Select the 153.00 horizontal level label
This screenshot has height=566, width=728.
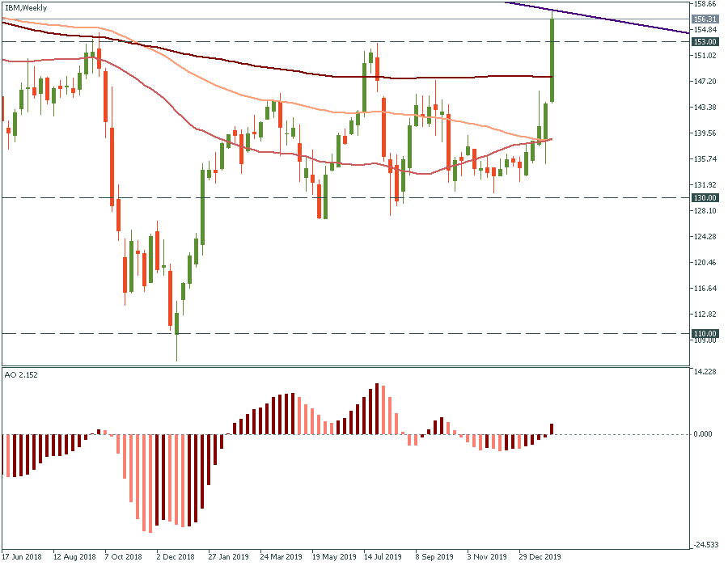pos(705,41)
